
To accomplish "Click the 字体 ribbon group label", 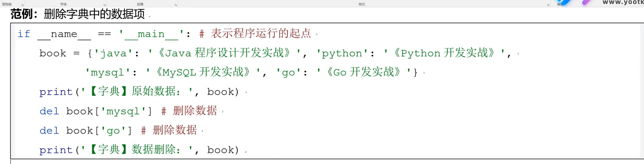I will [x=63, y=5].
